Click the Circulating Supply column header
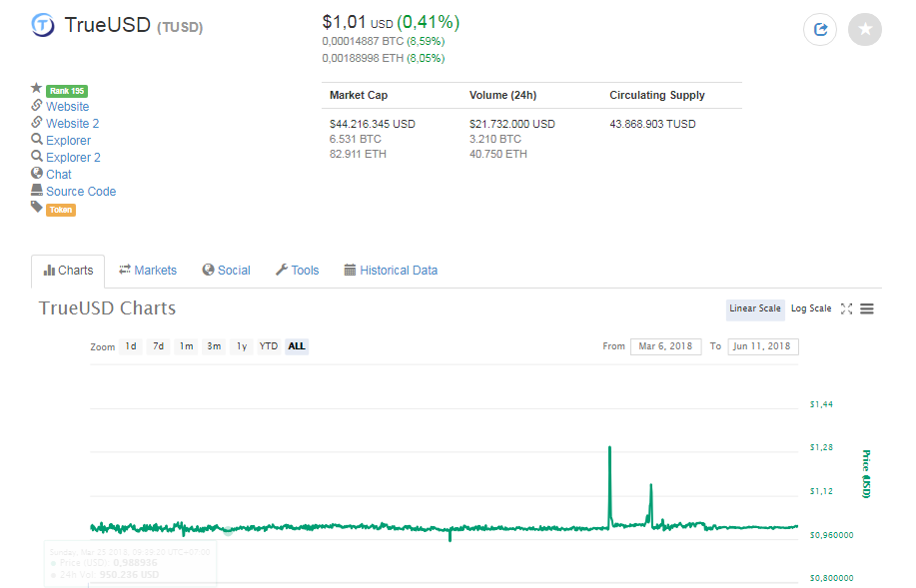Viewport: 916px width, 588px height. pyautogui.click(x=657, y=95)
